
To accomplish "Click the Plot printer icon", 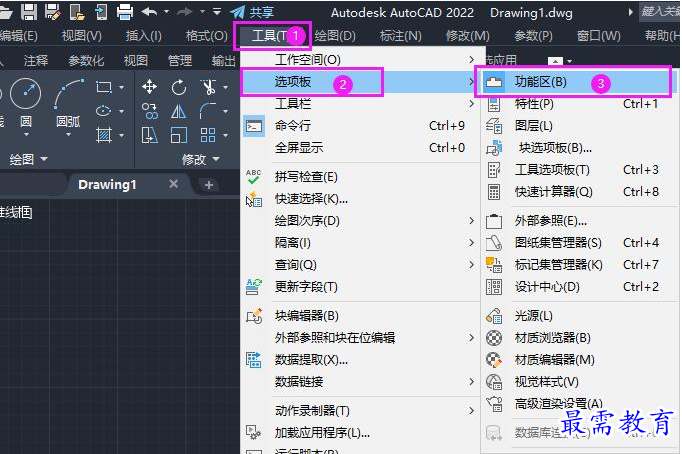I will [x=125, y=12].
